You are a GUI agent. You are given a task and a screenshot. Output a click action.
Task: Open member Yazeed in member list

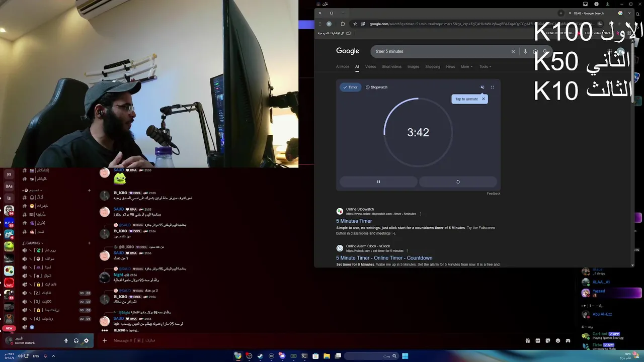tap(611, 293)
